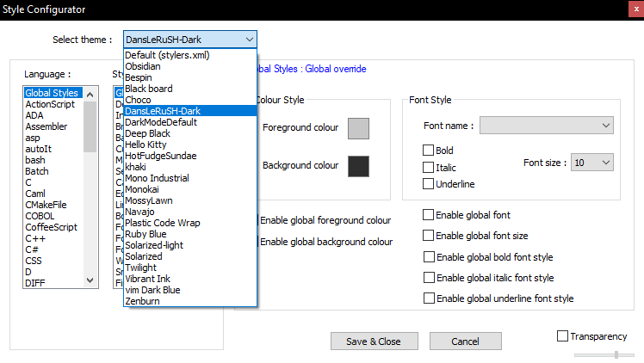Select CSS language
Screen dimensions: 644x363
click(53, 261)
